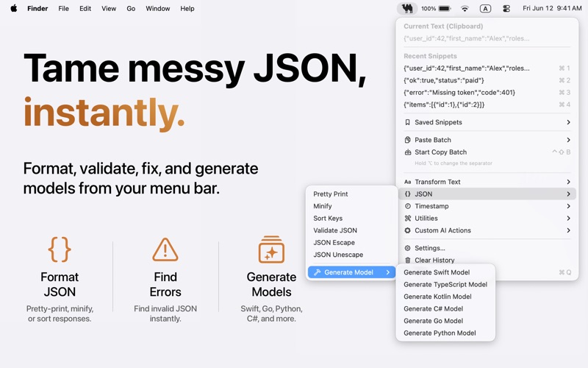Viewport: 588px width, 368px height.
Task: Open the camel menu bar app icon
Action: coord(407,8)
